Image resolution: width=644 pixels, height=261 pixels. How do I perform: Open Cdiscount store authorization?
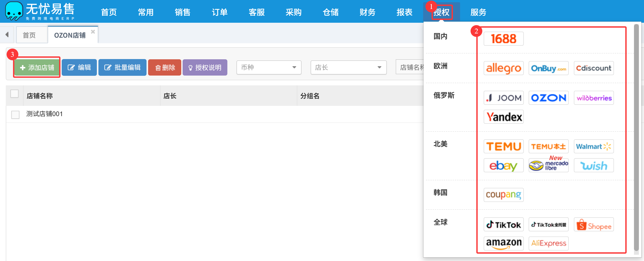pyautogui.click(x=593, y=68)
